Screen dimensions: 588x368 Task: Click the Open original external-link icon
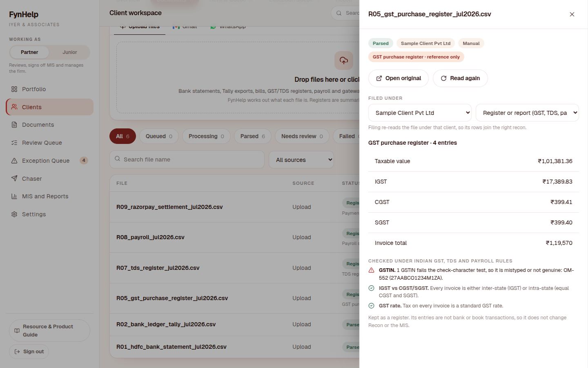(379, 78)
